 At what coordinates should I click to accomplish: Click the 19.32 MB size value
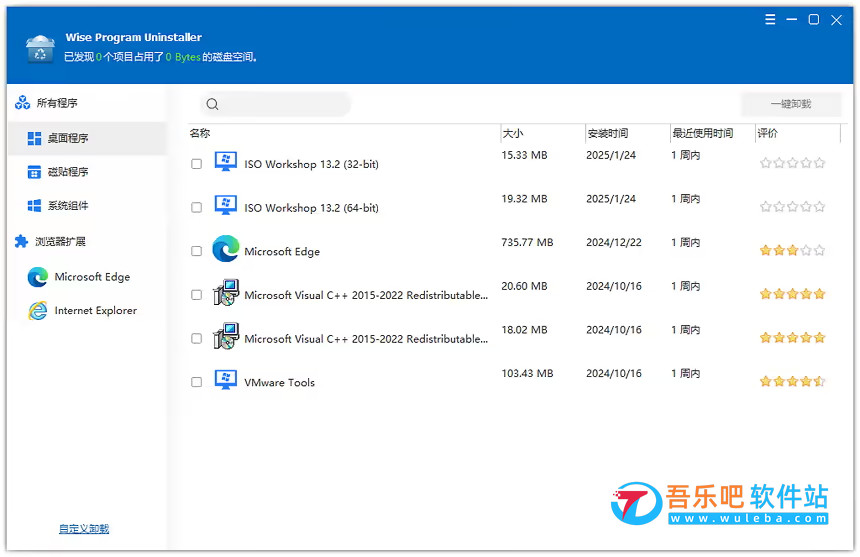(524, 199)
